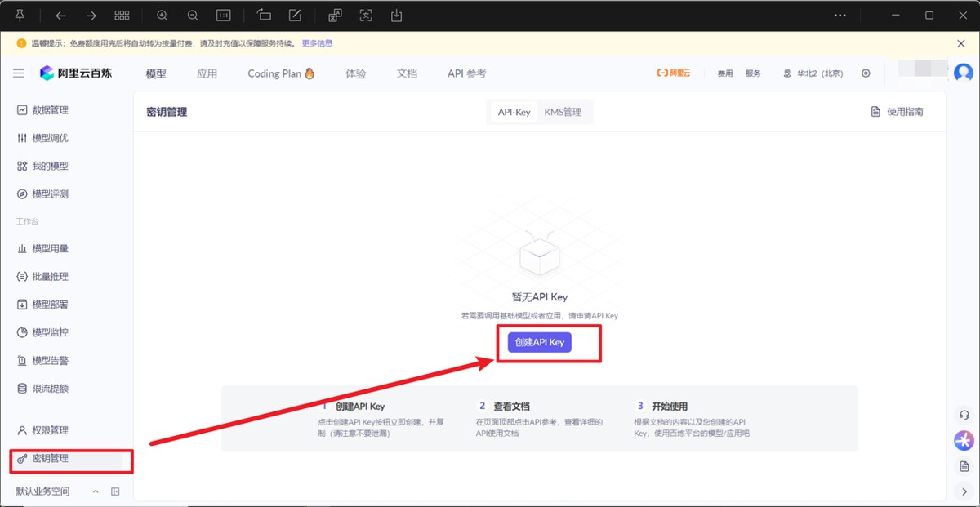The image size is (980, 507).
Task: Open the thumbnail grid view icon
Action: [x=122, y=15]
